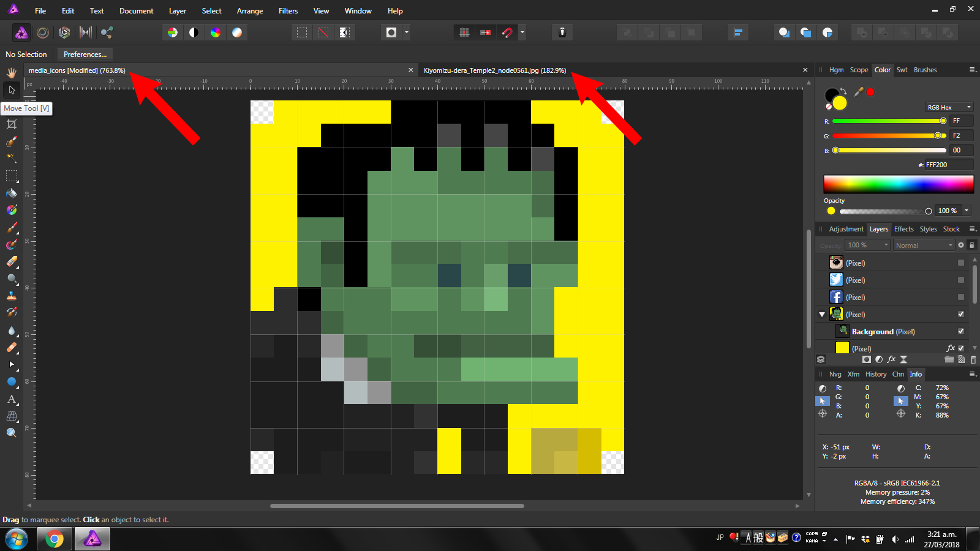This screenshot has height=551, width=980.
Task: Select the Move Tool arrow
Action: tap(12, 90)
